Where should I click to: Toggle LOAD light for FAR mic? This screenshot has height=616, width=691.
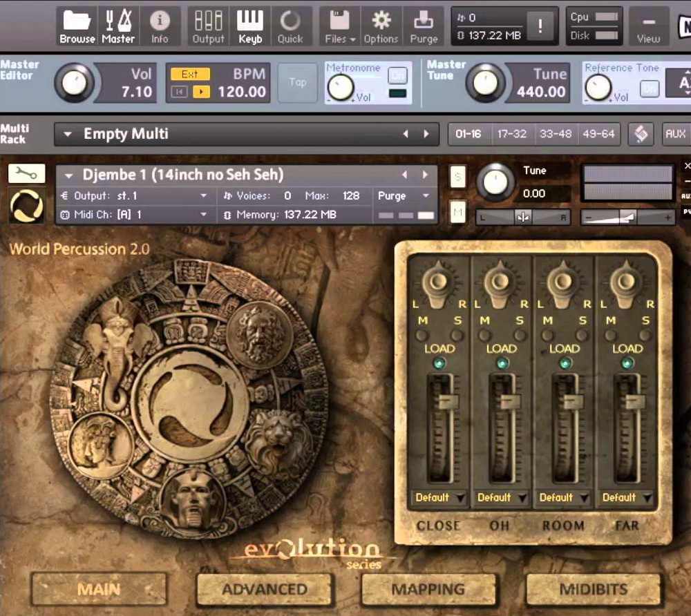(x=627, y=363)
